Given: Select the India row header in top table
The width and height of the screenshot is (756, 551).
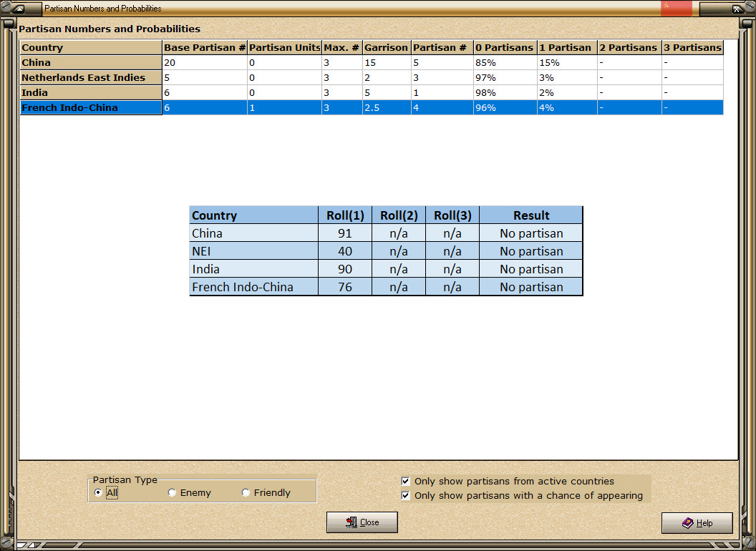Looking at the screenshot, I should click(x=91, y=92).
